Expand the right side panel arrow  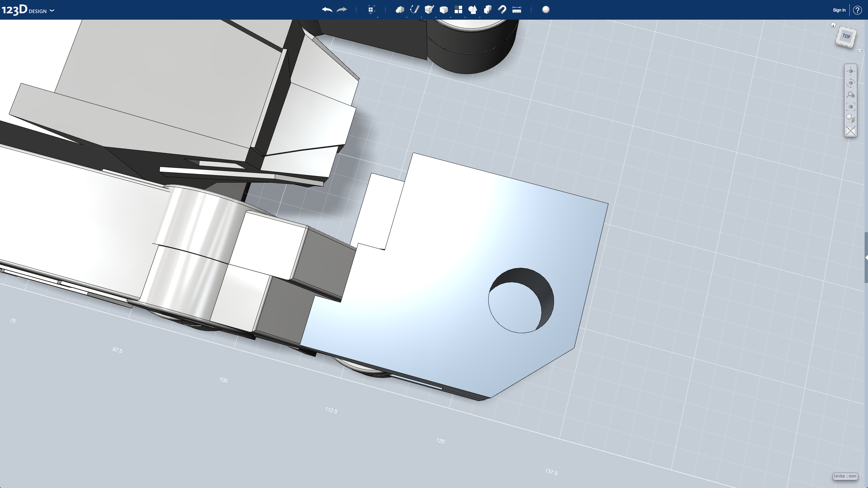(x=866, y=258)
